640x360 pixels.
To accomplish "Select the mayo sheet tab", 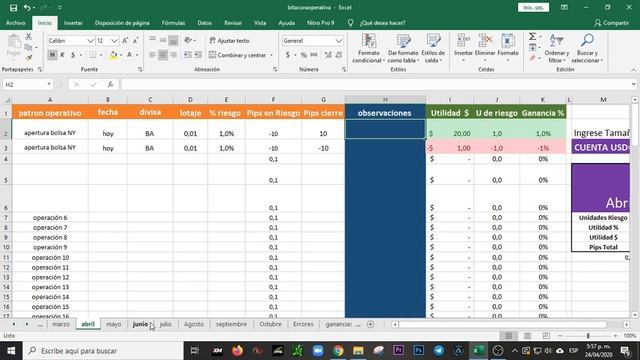I will click(x=113, y=324).
